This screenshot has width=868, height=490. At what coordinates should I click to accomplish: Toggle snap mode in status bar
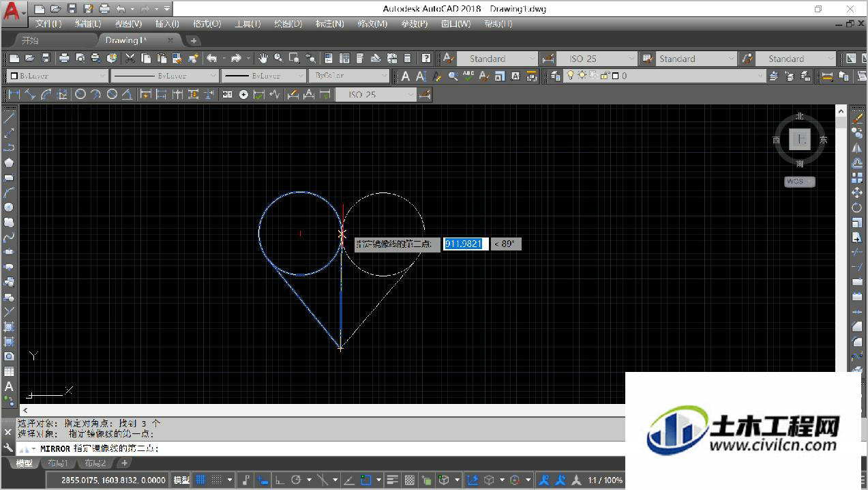pyautogui.click(x=217, y=480)
